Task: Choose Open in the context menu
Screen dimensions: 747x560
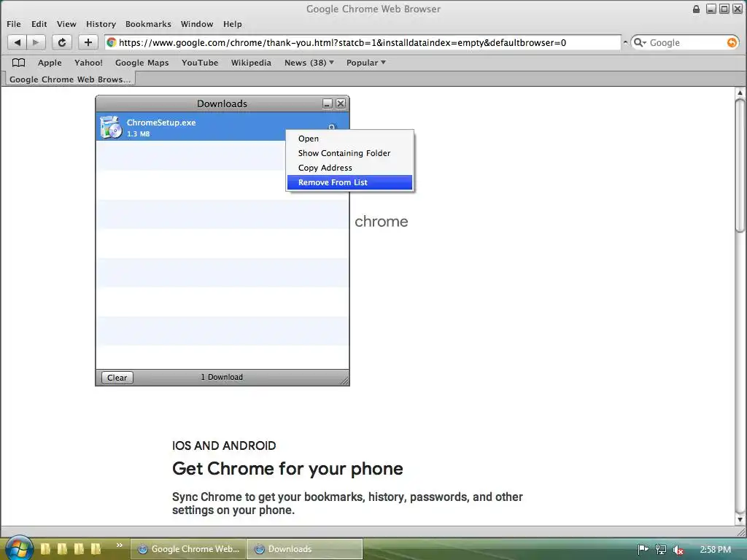Action: coord(349,139)
